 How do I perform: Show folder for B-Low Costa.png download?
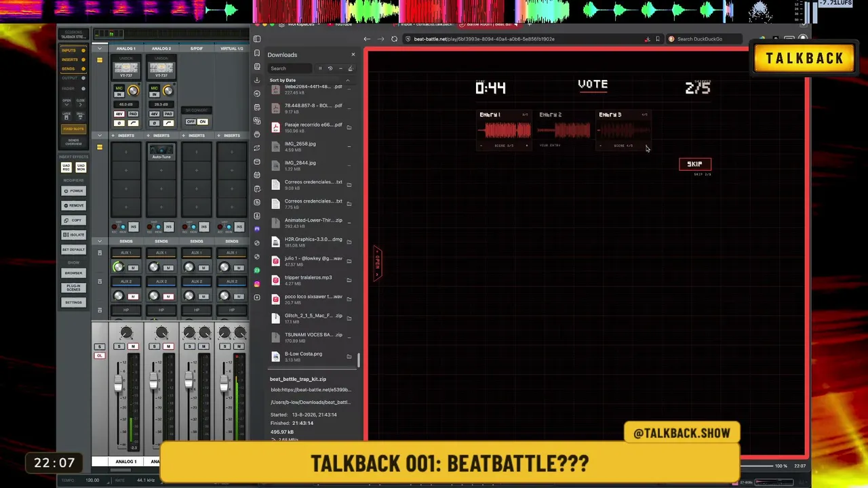(349, 357)
